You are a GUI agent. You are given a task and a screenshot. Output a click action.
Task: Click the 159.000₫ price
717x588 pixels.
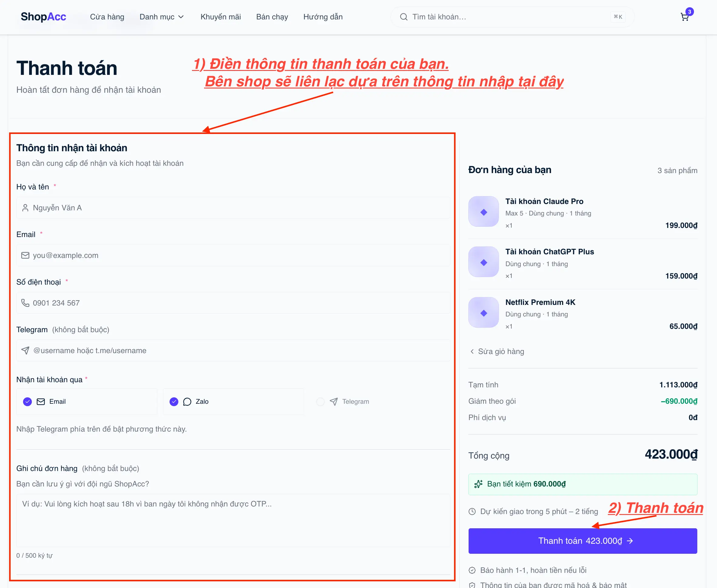point(681,276)
